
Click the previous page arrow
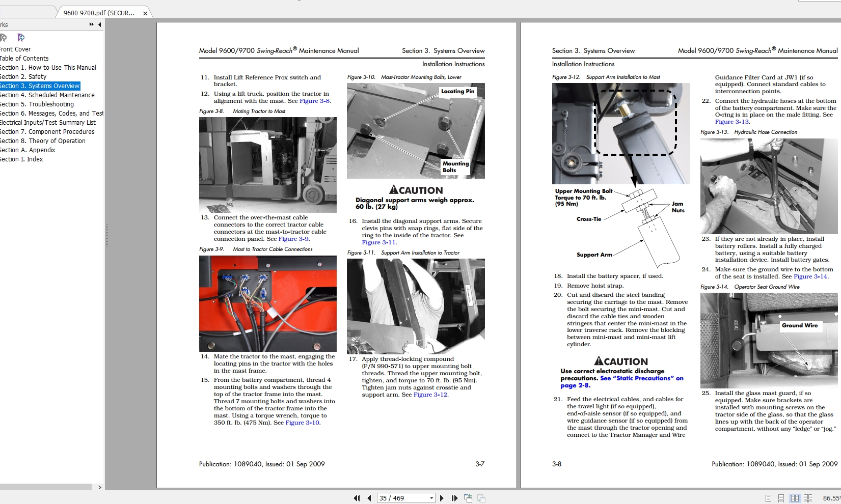[x=368, y=498]
